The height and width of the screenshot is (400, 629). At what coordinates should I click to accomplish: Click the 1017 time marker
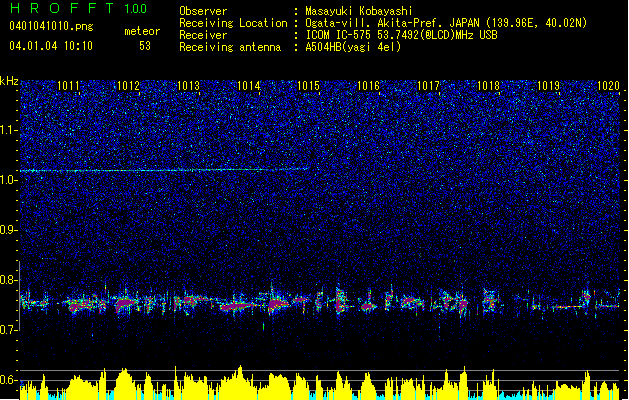428,86
